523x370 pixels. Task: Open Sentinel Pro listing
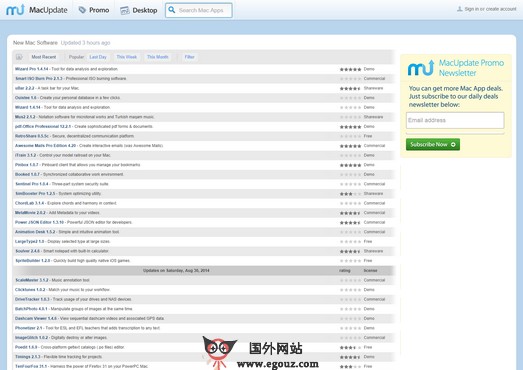[32, 184]
